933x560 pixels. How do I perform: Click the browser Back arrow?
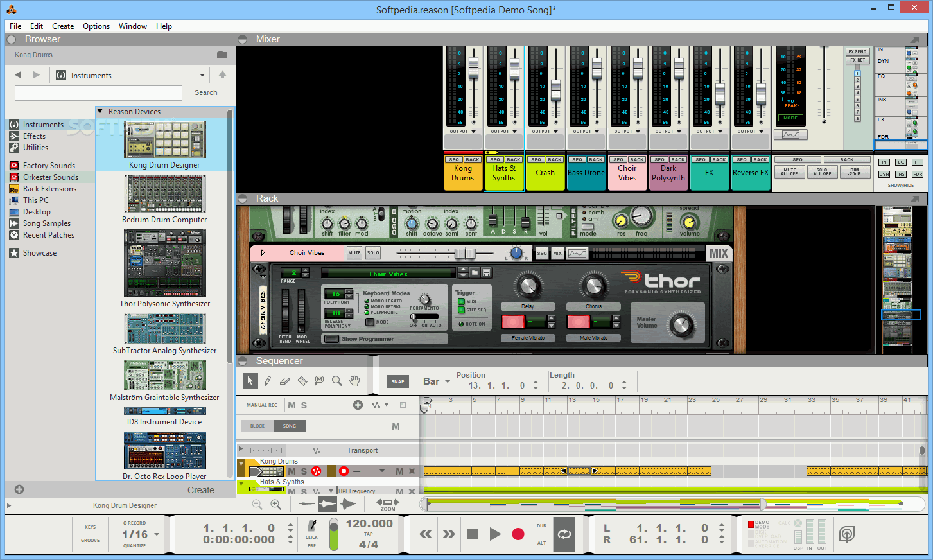[x=18, y=75]
